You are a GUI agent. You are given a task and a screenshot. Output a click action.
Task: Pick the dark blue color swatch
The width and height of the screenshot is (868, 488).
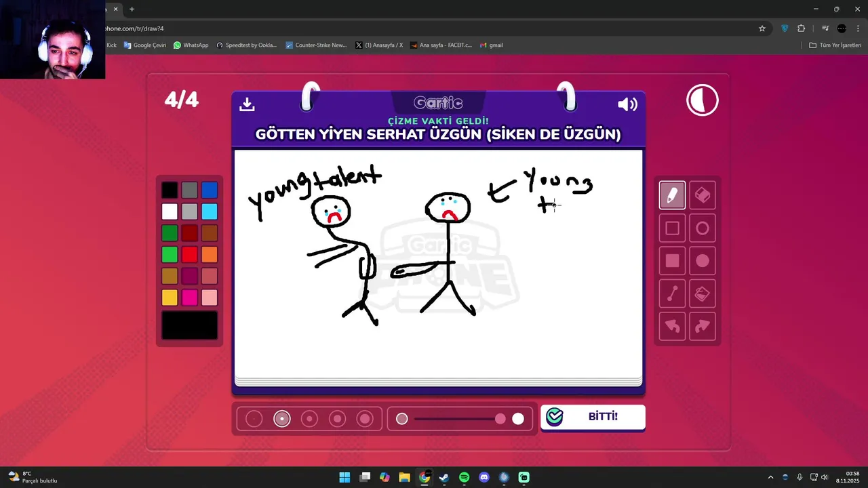210,190
